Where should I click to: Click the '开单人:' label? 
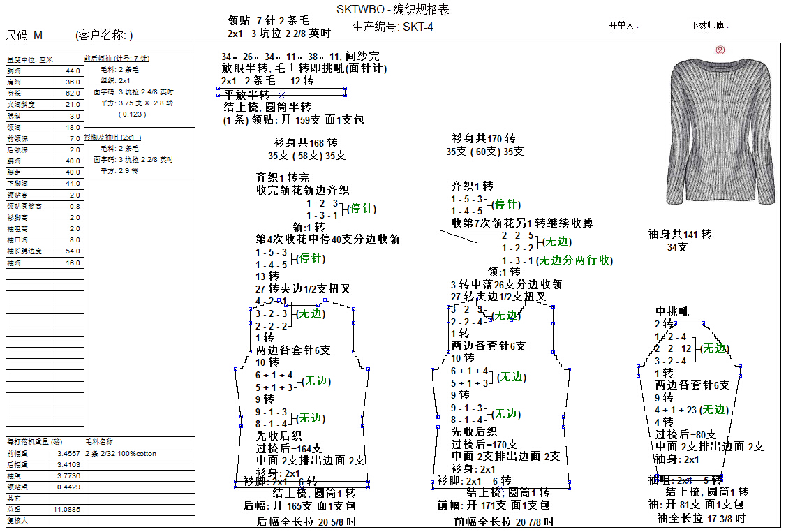(x=623, y=25)
